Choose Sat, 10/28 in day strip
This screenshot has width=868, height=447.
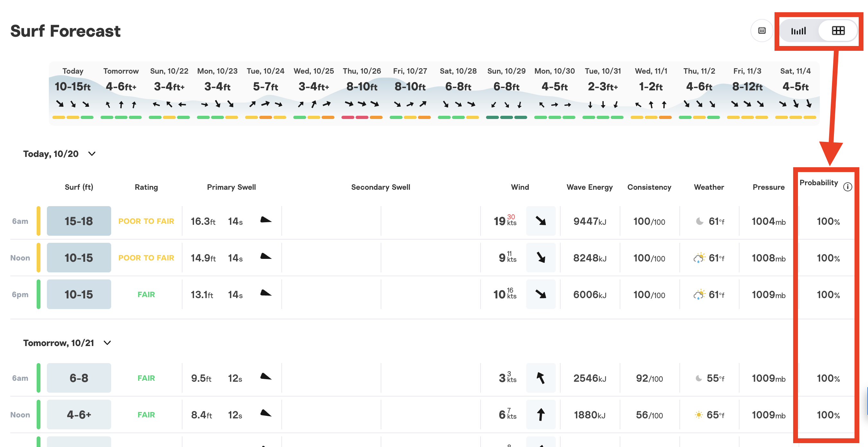coord(458,94)
